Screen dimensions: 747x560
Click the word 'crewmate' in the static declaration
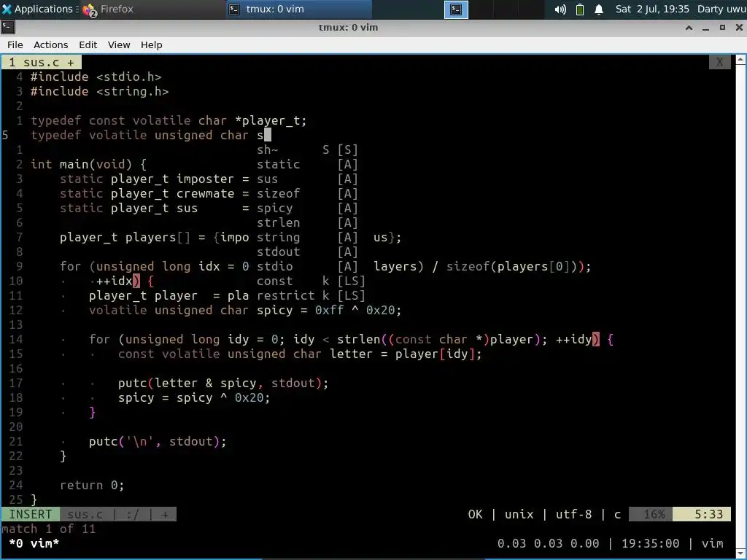(205, 193)
